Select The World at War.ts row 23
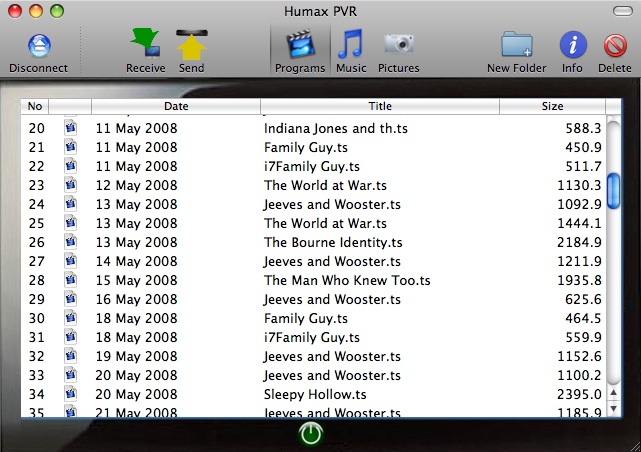 click(x=325, y=185)
